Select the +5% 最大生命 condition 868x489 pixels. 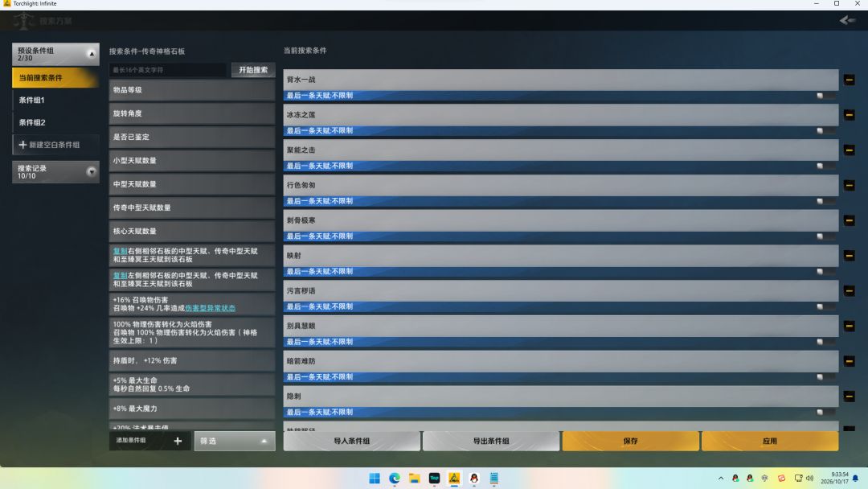[192, 384]
